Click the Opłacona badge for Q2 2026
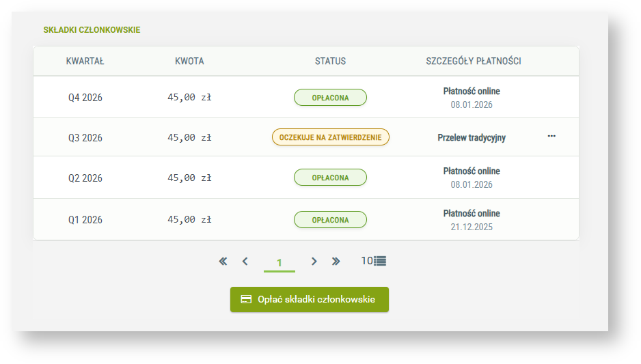The width and height of the screenshot is (641, 364). click(330, 178)
